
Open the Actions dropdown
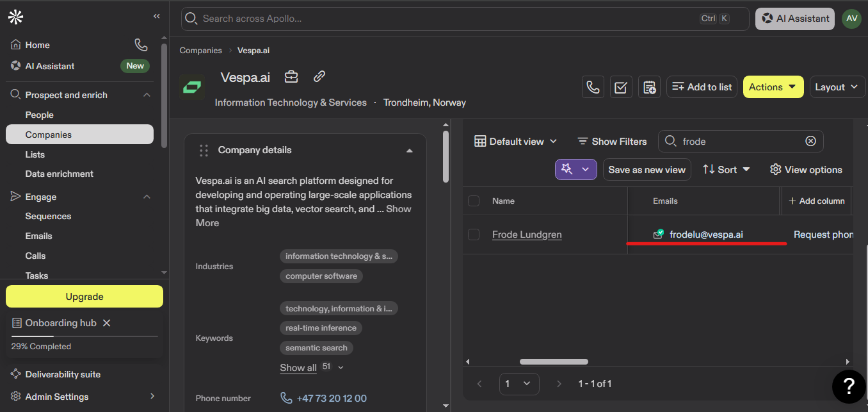point(773,87)
